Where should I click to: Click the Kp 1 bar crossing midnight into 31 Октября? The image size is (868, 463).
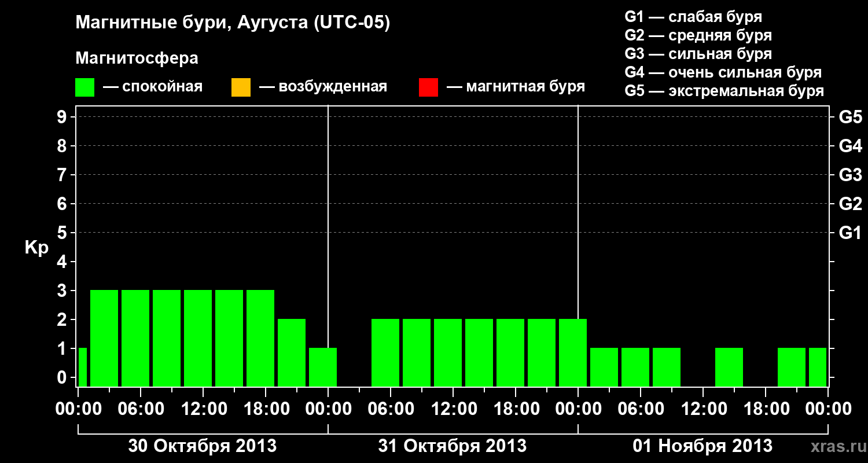pos(323,367)
